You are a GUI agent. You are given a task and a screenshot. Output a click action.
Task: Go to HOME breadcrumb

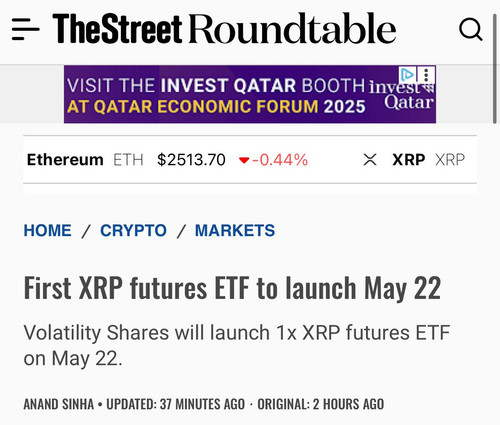click(48, 230)
